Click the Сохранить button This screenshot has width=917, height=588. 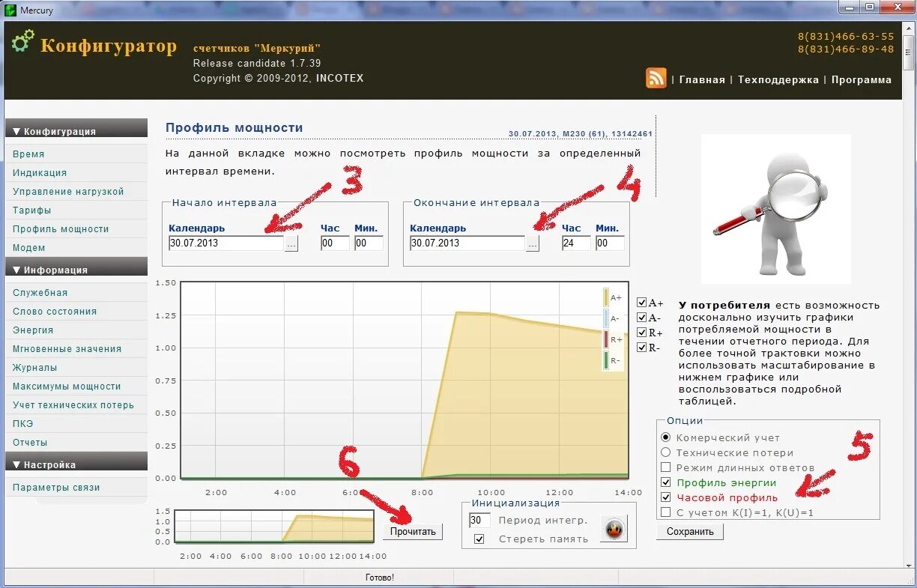click(x=690, y=531)
